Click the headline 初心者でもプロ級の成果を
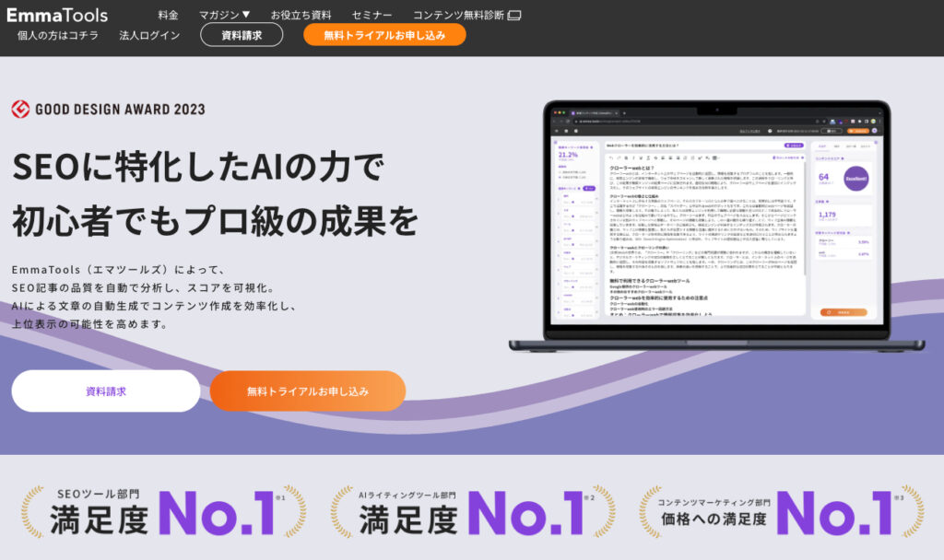The height and width of the screenshot is (560, 944). pos(215,221)
